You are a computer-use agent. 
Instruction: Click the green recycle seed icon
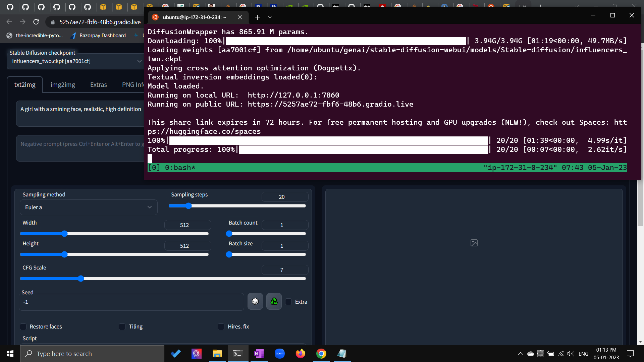point(274,301)
